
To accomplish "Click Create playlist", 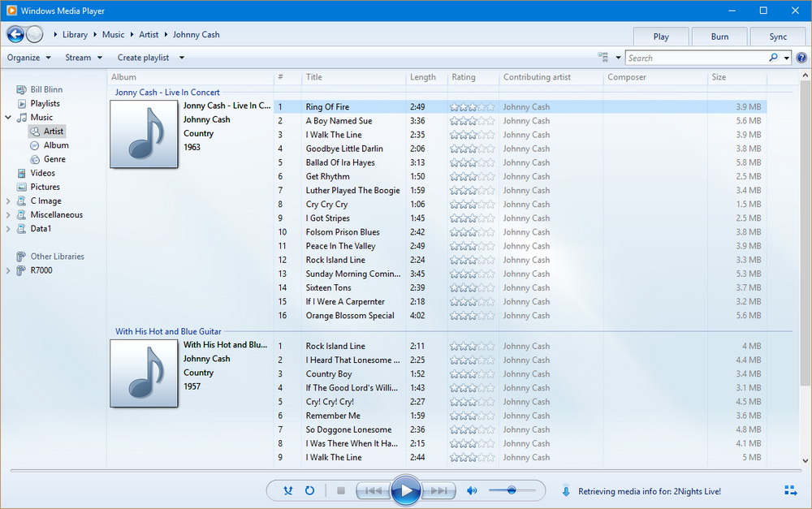I will [x=143, y=58].
